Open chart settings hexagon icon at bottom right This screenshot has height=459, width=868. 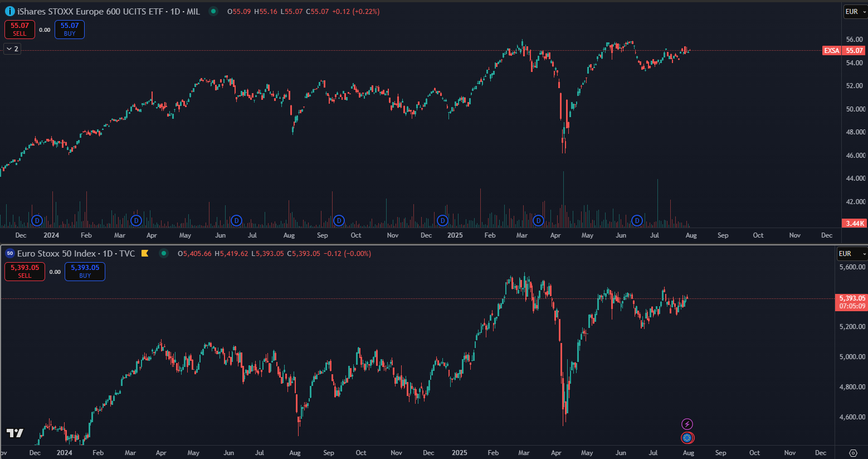pos(852,453)
